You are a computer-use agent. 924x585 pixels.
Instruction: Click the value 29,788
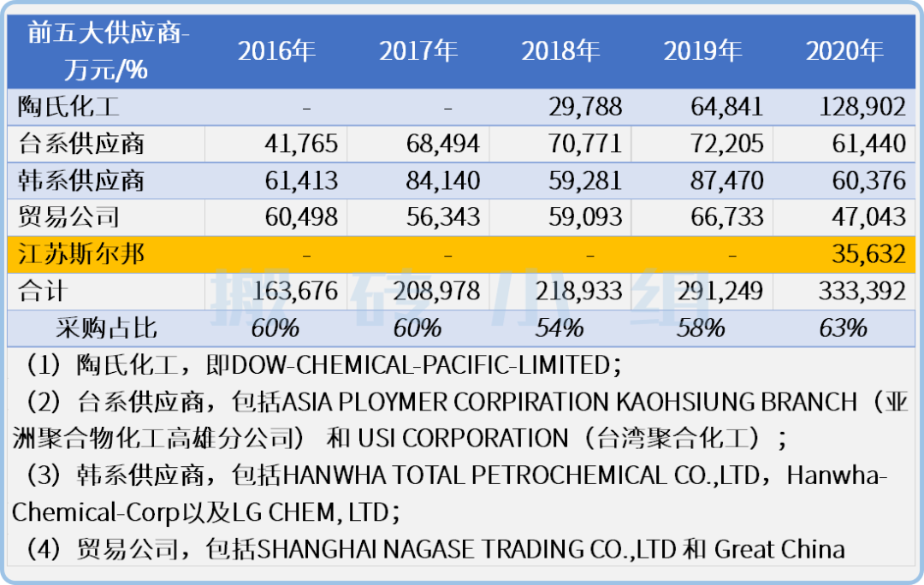tap(585, 107)
